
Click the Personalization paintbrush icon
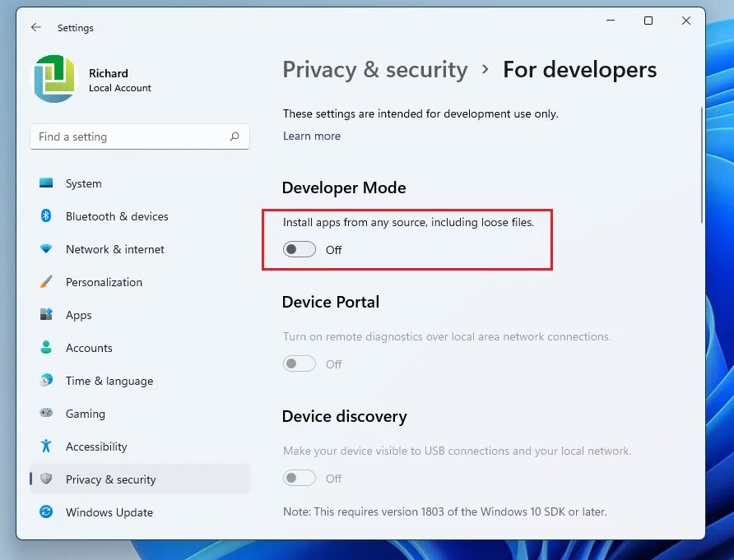click(46, 281)
